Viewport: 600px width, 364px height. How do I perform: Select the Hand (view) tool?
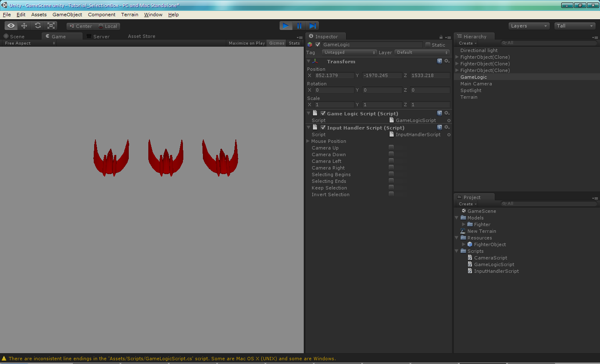point(11,26)
